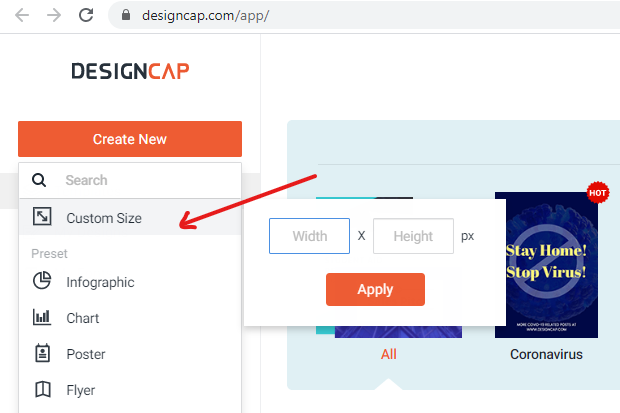Image resolution: width=620 pixels, height=413 pixels.
Task: Click the Flyer preset icon
Action: tap(42, 390)
